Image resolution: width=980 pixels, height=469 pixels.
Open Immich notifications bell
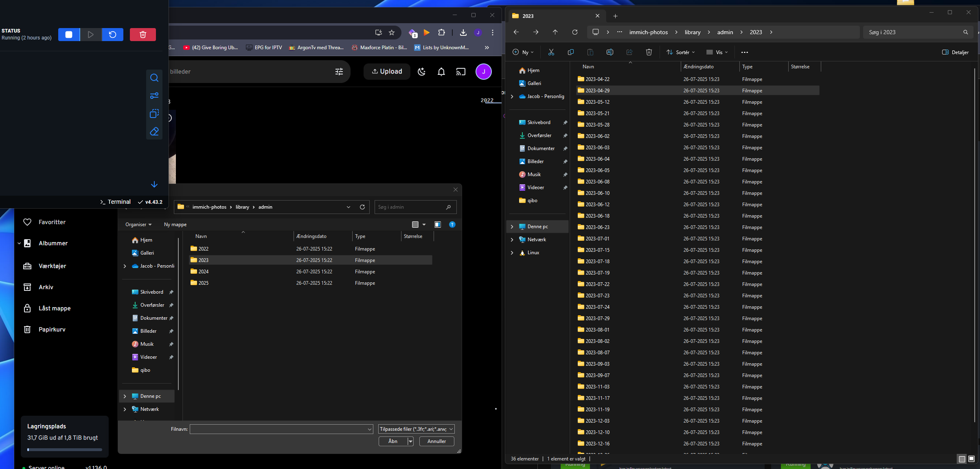click(x=441, y=72)
